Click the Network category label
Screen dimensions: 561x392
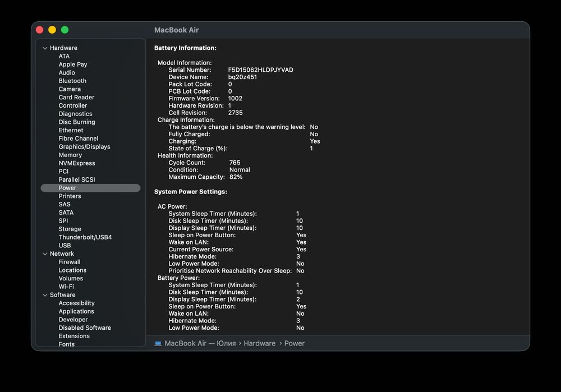pos(62,253)
